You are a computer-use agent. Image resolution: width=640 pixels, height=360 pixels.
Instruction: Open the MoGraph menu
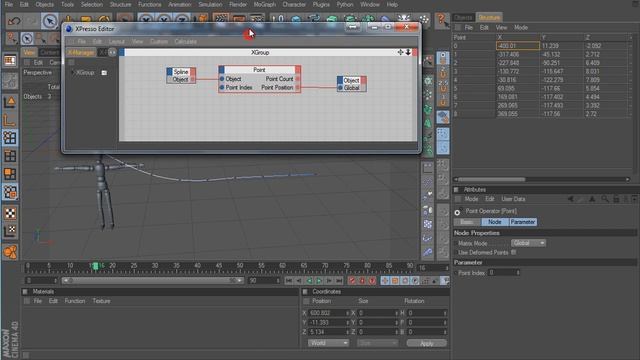click(x=264, y=4)
